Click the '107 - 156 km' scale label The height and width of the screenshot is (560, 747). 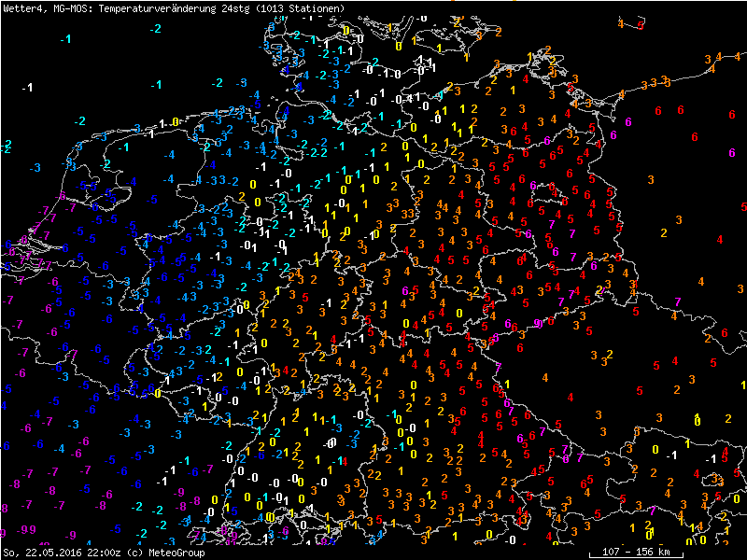point(636,552)
